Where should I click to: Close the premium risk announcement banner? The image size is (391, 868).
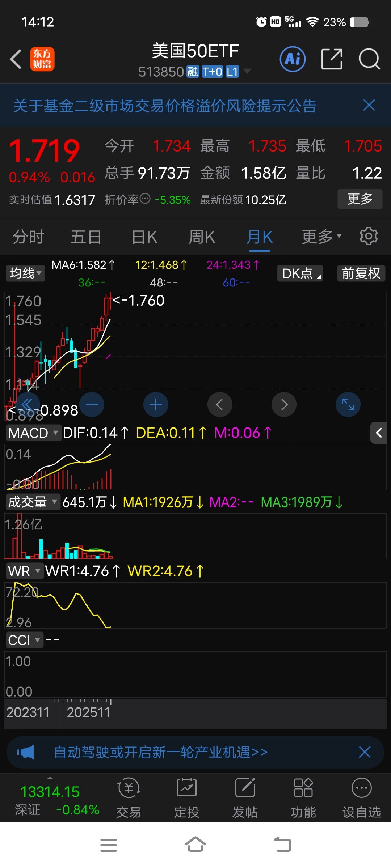pos(369,106)
